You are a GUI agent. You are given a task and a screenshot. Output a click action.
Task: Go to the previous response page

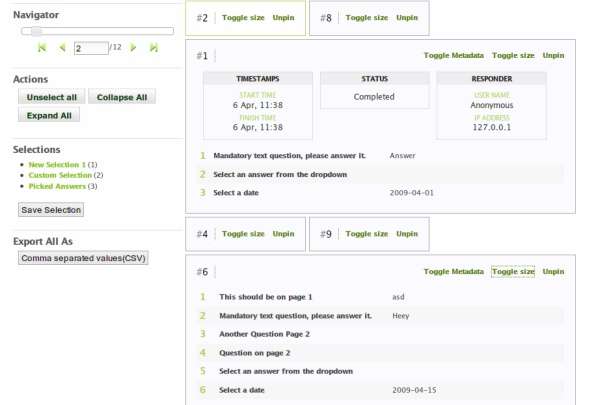coord(61,48)
